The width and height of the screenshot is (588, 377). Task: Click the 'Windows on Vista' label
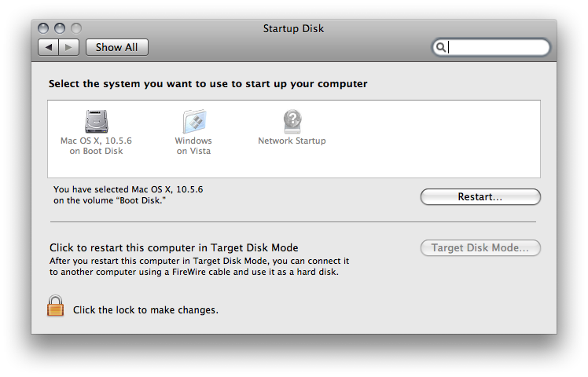(x=193, y=146)
